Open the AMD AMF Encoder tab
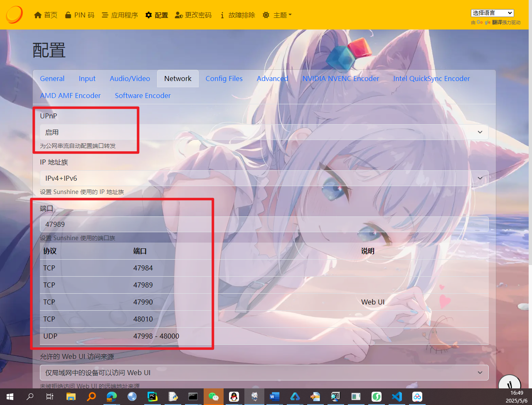This screenshot has height=405, width=532. 70,96
